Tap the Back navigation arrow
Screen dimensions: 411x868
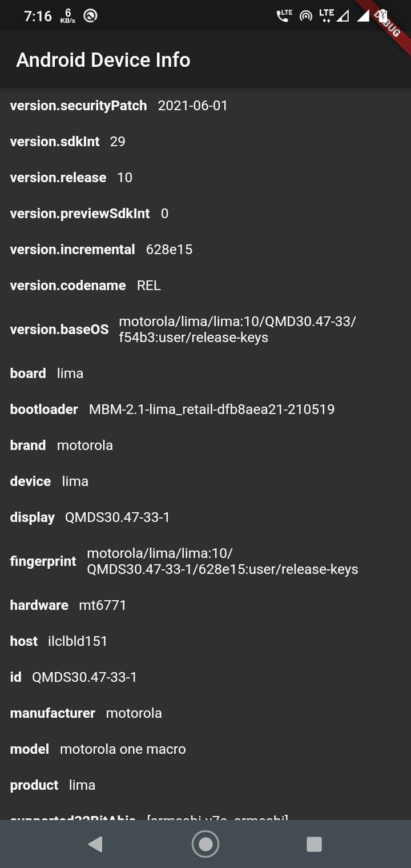(96, 843)
